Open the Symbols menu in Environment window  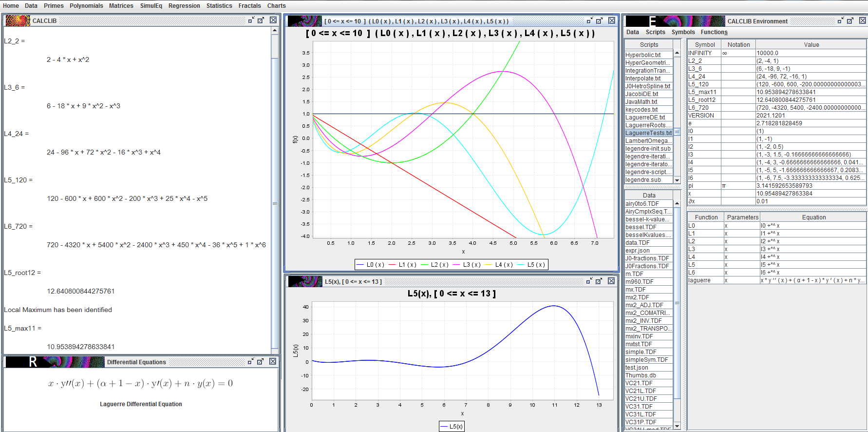[x=683, y=32]
